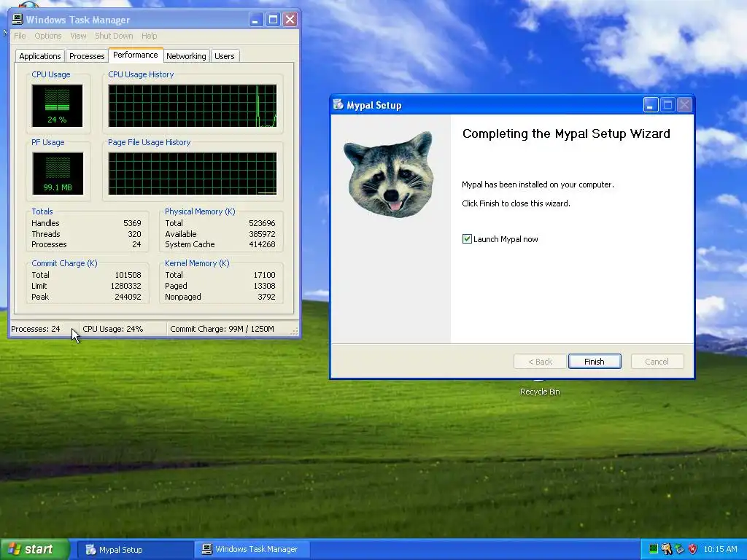Switch to the Applications tab
Image resolution: width=747 pixels, height=560 pixels.
click(x=40, y=56)
